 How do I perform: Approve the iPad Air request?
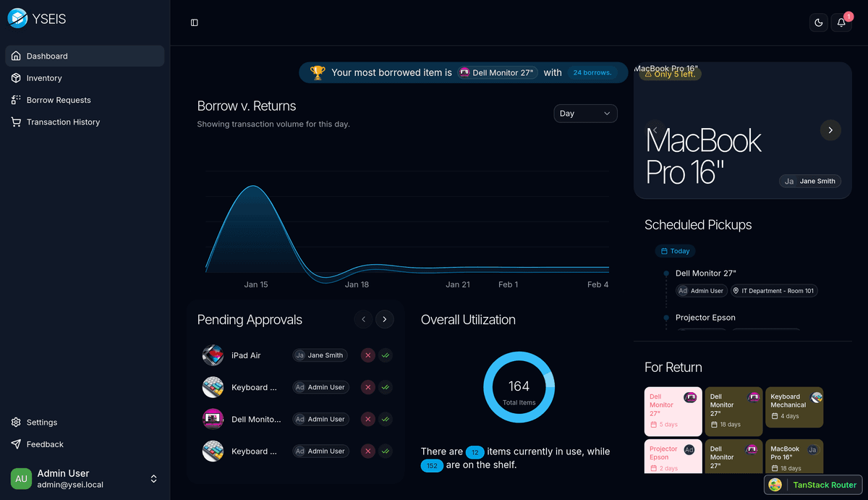386,355
